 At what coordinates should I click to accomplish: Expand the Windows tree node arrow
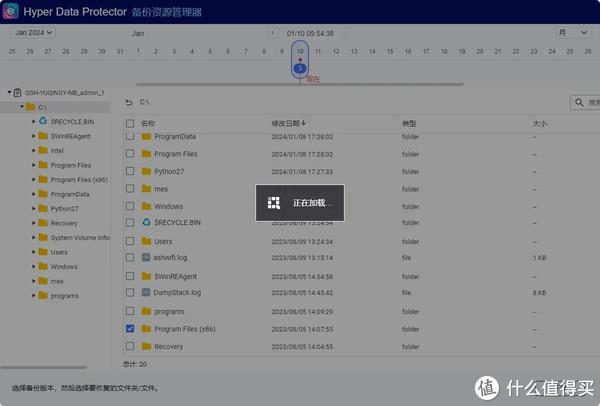34,266
